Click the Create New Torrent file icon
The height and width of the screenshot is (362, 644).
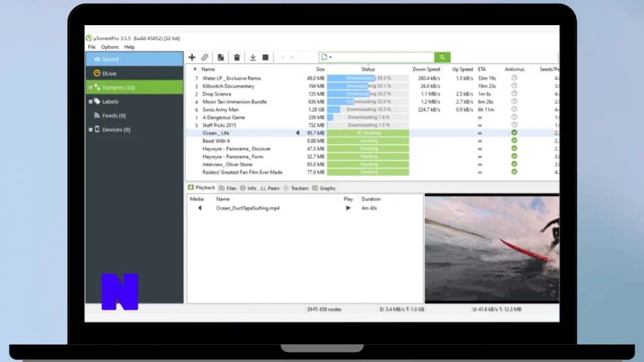221,57
